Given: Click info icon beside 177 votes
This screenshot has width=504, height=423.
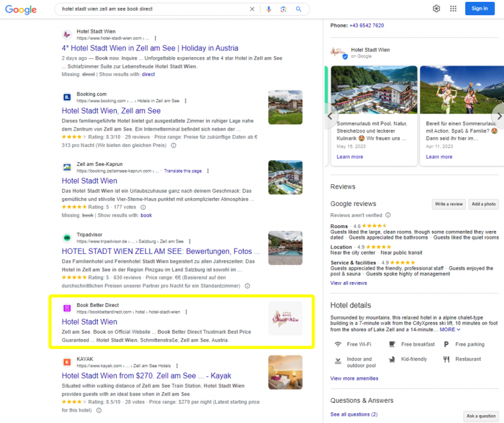Looking at the screenshot, I should click(x=143, y=207).
